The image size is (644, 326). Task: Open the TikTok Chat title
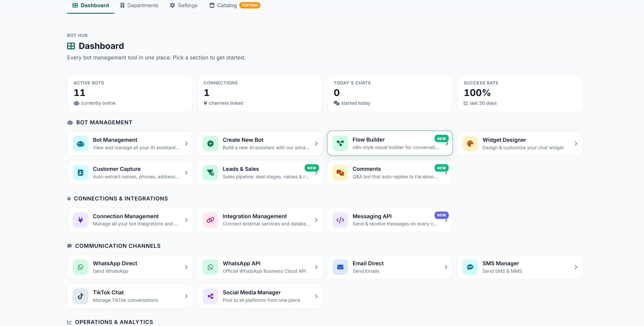click(x=108, y=293)
